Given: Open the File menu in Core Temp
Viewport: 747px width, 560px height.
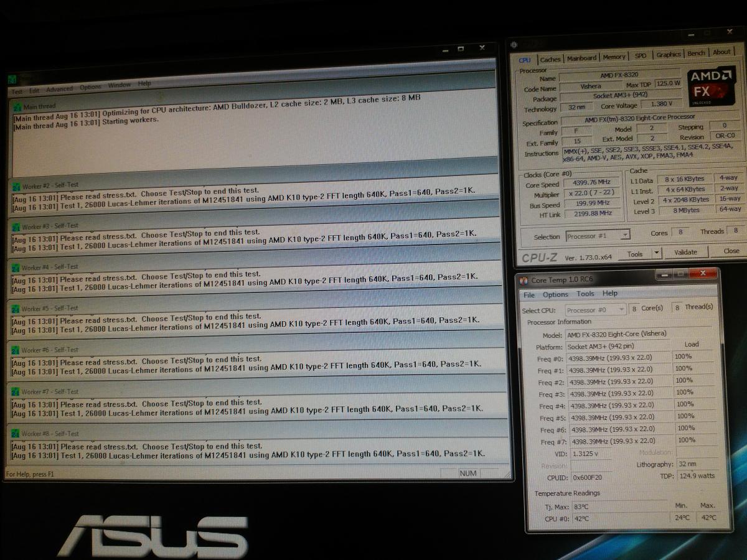Looking at the screenshot, I should (529, 295).
